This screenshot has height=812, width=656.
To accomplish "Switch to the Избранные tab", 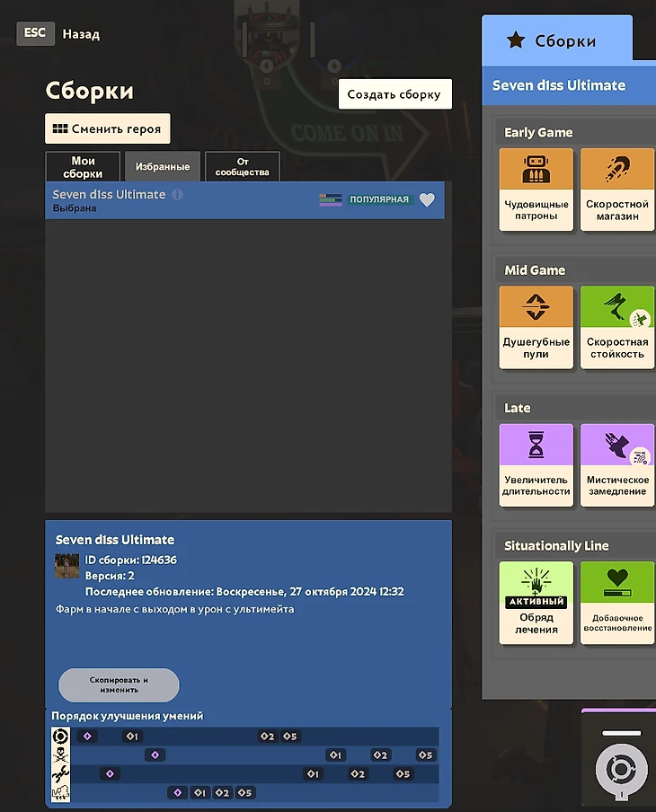I will click(x=162, y=167).
